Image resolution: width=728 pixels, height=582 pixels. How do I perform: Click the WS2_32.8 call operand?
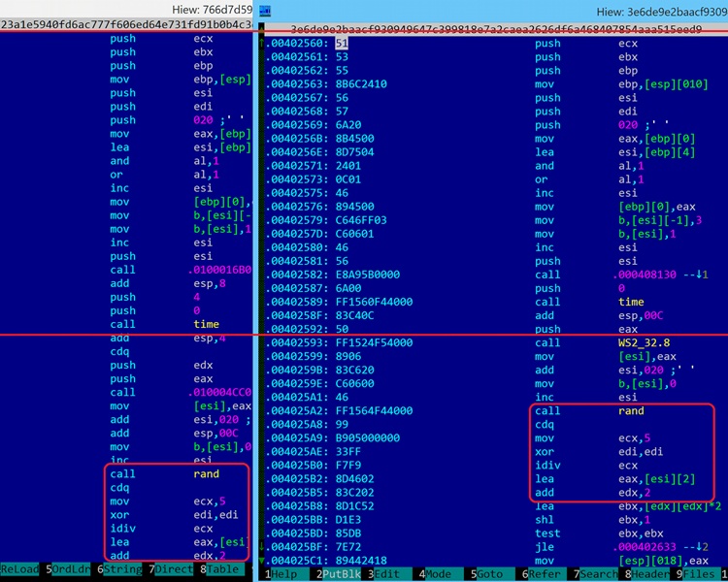(647, 342)
